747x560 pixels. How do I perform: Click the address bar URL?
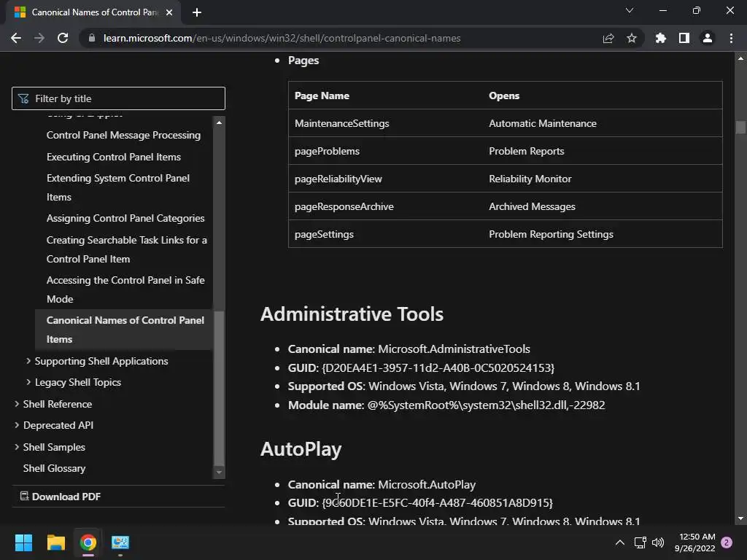pos(282,38)
